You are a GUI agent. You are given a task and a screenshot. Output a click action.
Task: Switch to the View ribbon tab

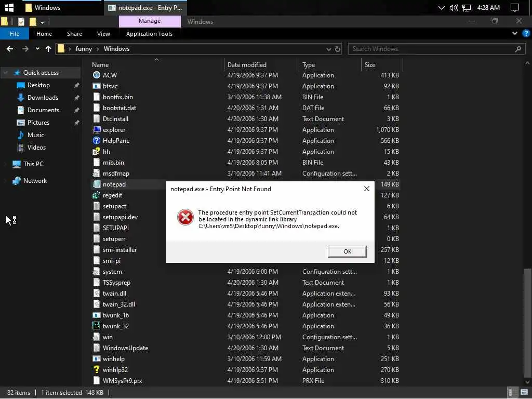(103, 34)
